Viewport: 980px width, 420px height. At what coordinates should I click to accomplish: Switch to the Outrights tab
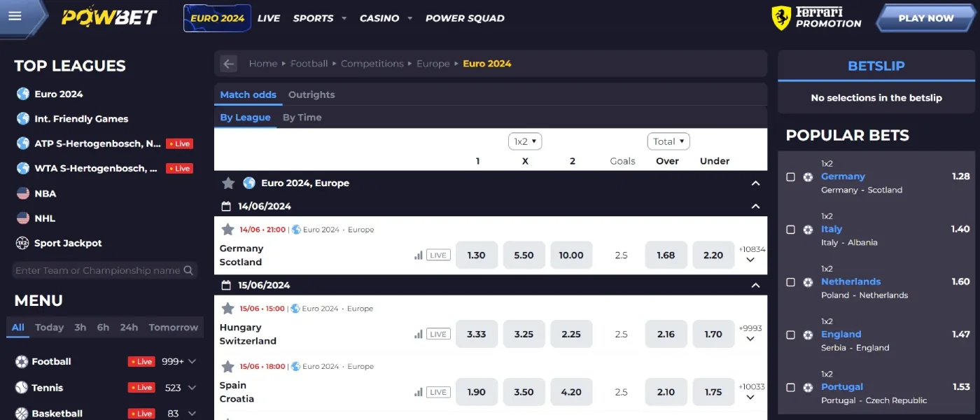point(311,94)
